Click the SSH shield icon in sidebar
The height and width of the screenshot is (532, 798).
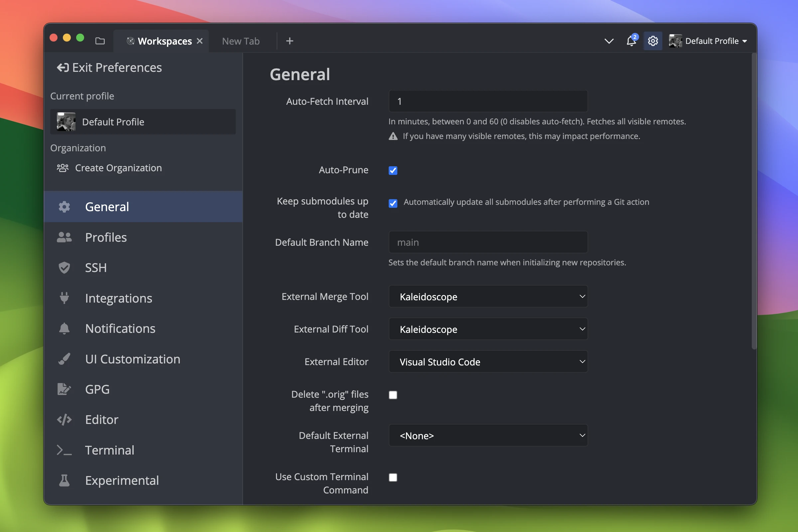coord(64,268)
